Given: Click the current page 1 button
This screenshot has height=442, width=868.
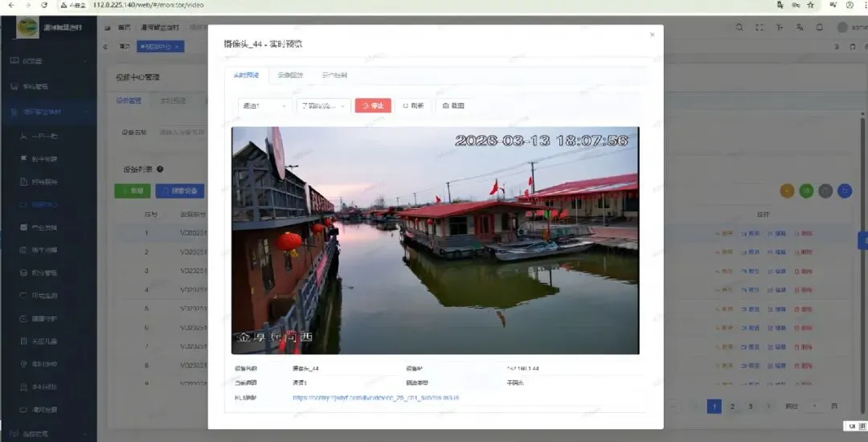Looking at the screenshot, I should (x=714, y=407).
